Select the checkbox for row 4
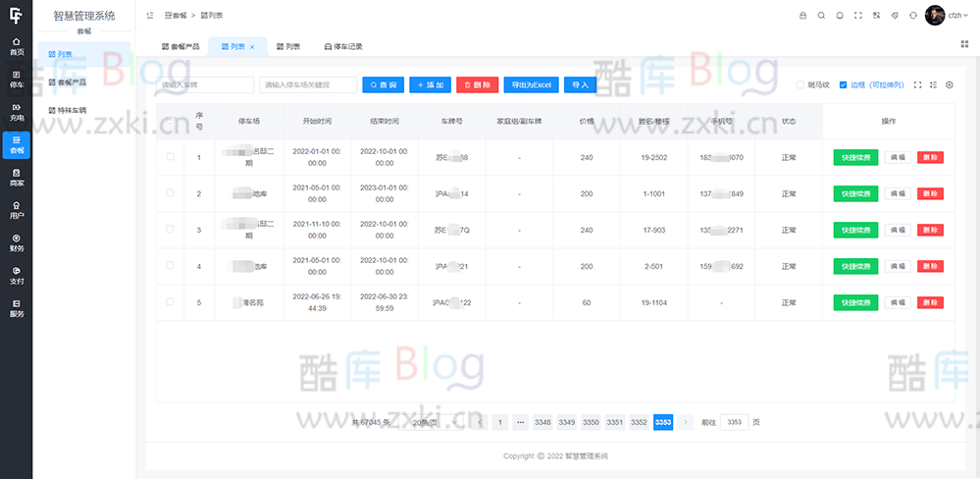Screen dimensions: 980x479 pyautogui.click(x=170, y=266)
